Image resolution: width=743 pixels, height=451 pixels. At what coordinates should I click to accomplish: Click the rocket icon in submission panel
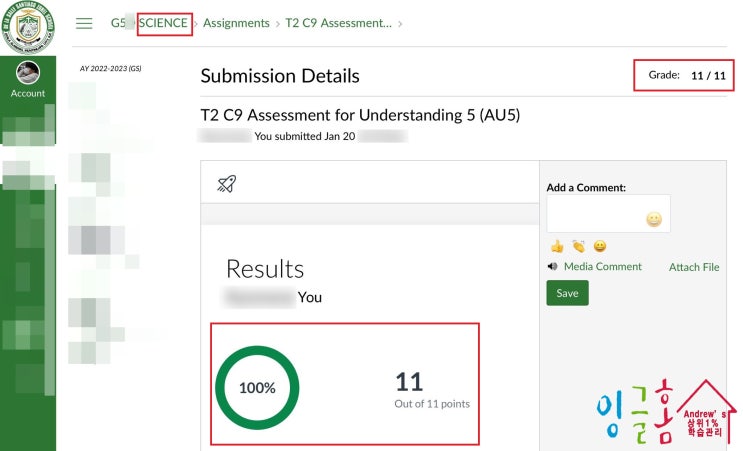[x=227, y=183]
